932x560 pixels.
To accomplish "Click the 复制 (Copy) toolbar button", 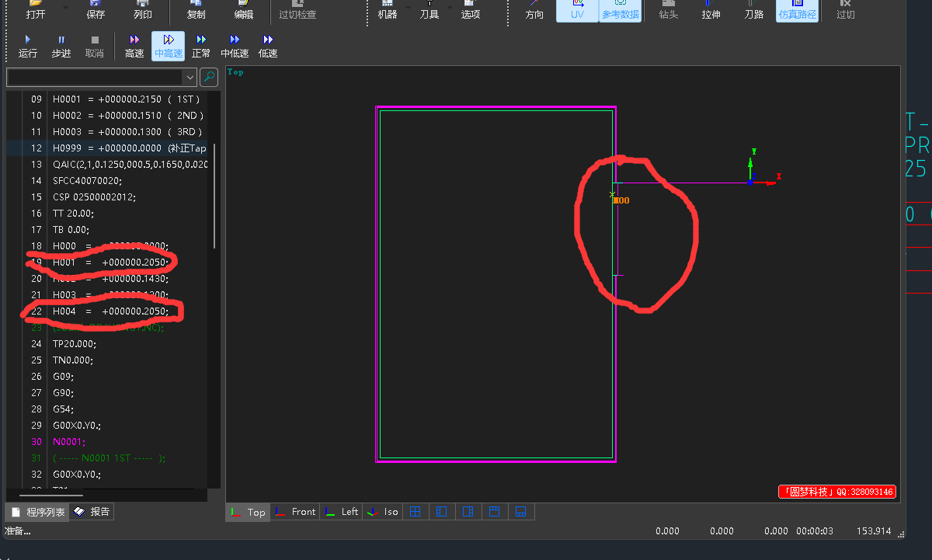I will pyautogui.click(x=196, y=10).
